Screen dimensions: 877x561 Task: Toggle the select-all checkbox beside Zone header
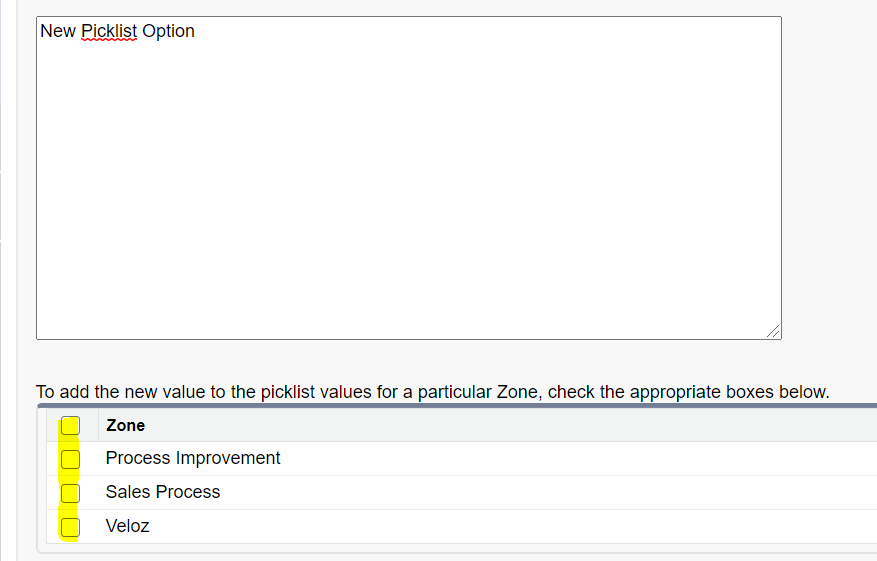tap(70, 426)
